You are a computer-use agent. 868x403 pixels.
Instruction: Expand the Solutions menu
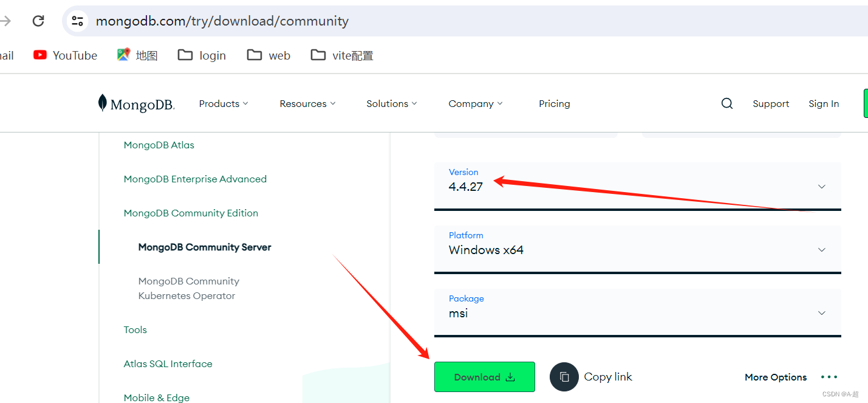[x=392, y=104]
